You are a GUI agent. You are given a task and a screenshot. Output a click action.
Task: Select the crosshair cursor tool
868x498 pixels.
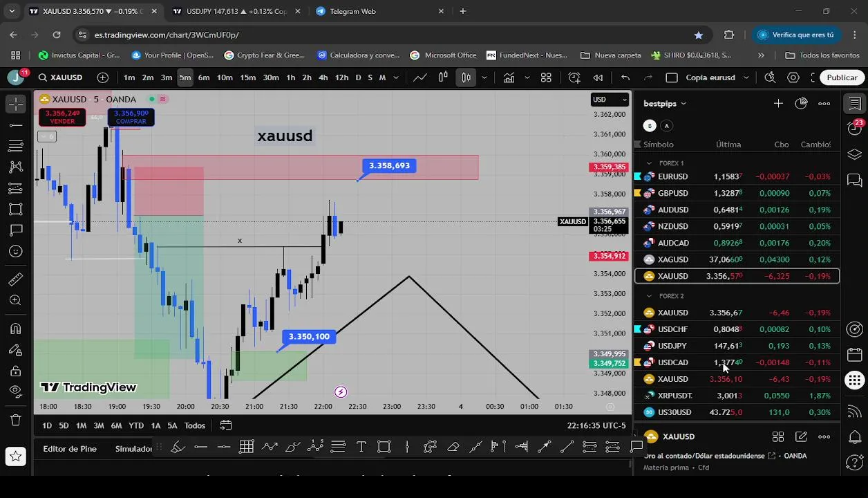[16, 104]
